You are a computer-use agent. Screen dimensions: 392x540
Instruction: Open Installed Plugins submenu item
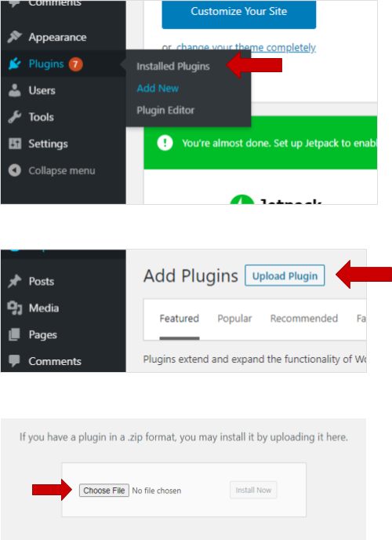point(173,66)
